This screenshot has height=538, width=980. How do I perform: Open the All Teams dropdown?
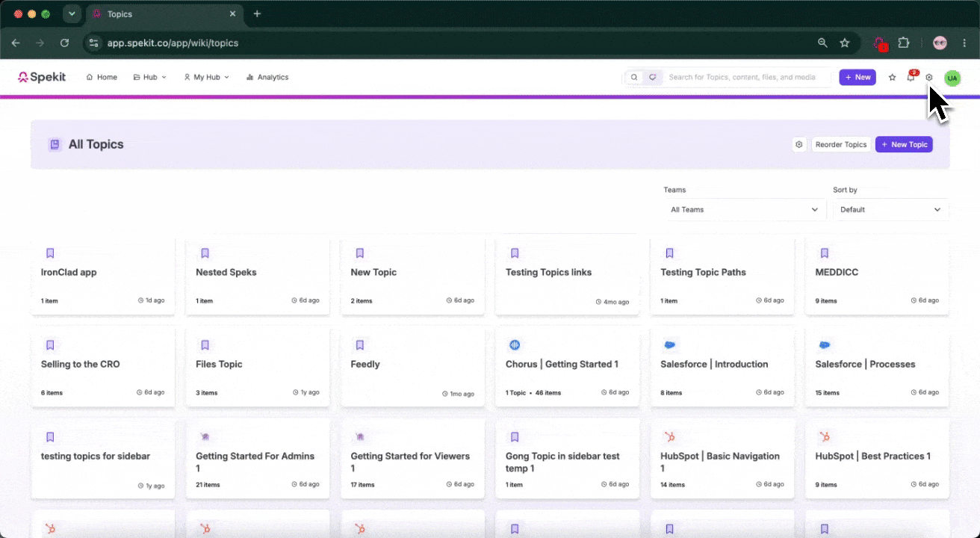pyautogui.click(x=745, y=210)
